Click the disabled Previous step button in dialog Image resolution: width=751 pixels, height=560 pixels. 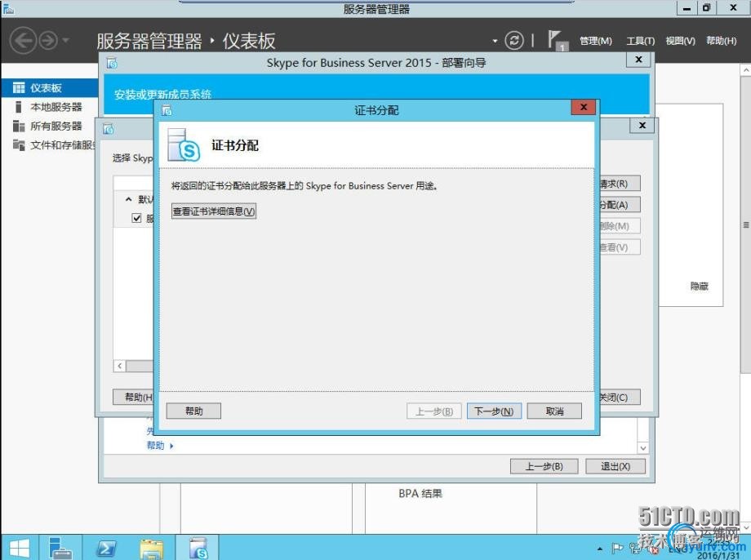434,411
